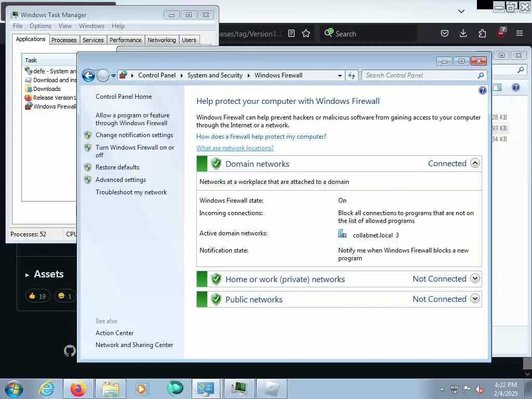Go back in Control Panel window
Image resolution: width=532 pixels, height=399 pixels.
88,75
